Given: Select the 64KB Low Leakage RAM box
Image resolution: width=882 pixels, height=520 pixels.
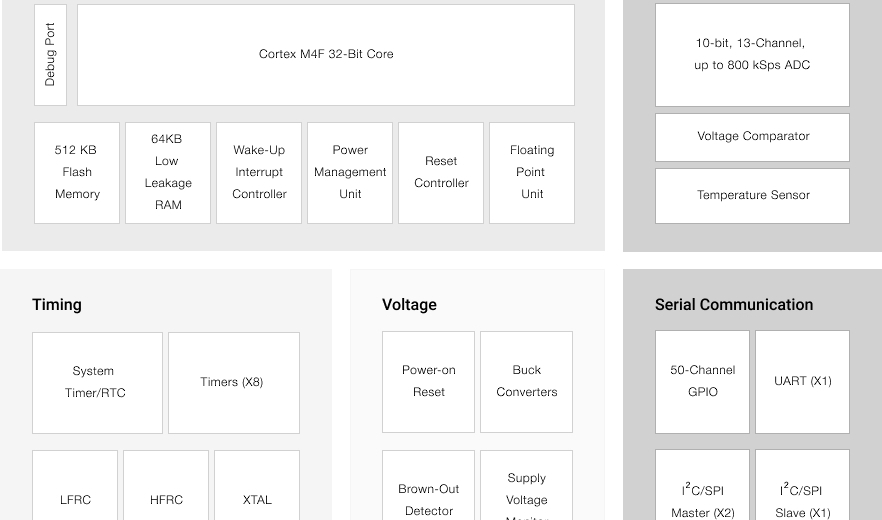Looking at the screenshot, I should pos(168,172).
